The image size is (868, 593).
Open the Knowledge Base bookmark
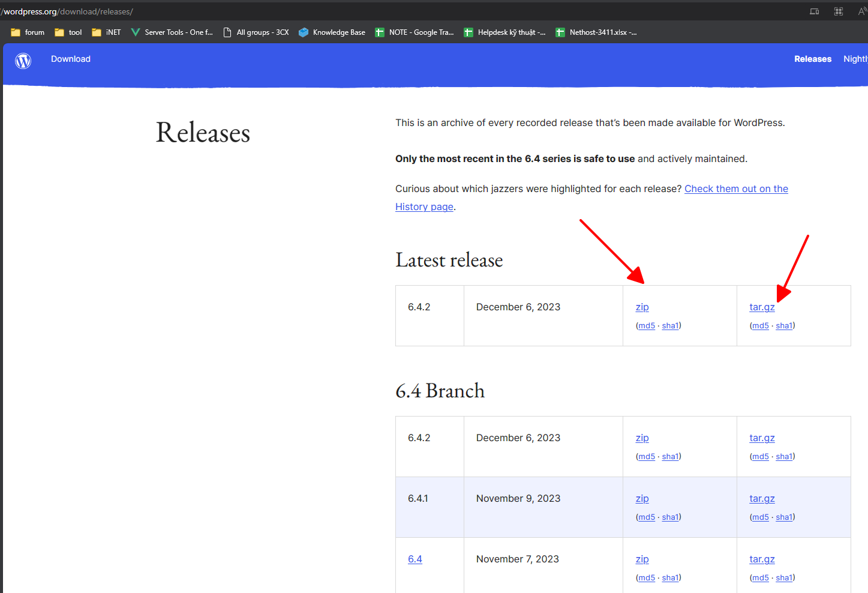332,32
